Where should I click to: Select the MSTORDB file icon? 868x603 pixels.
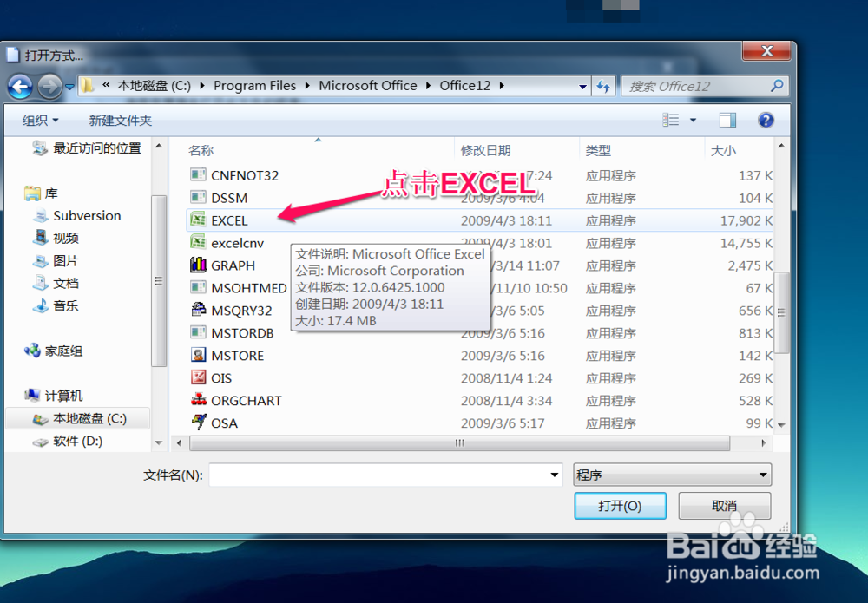pos(198,332)
